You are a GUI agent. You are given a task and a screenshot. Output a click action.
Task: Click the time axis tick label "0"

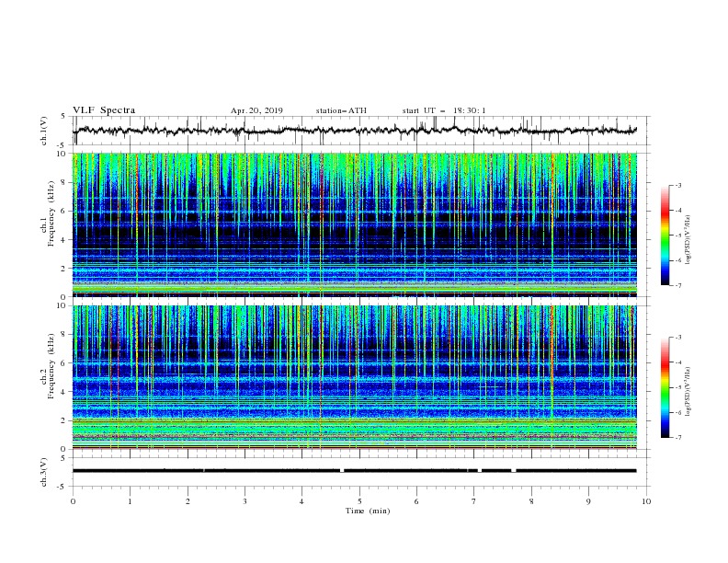73,501
